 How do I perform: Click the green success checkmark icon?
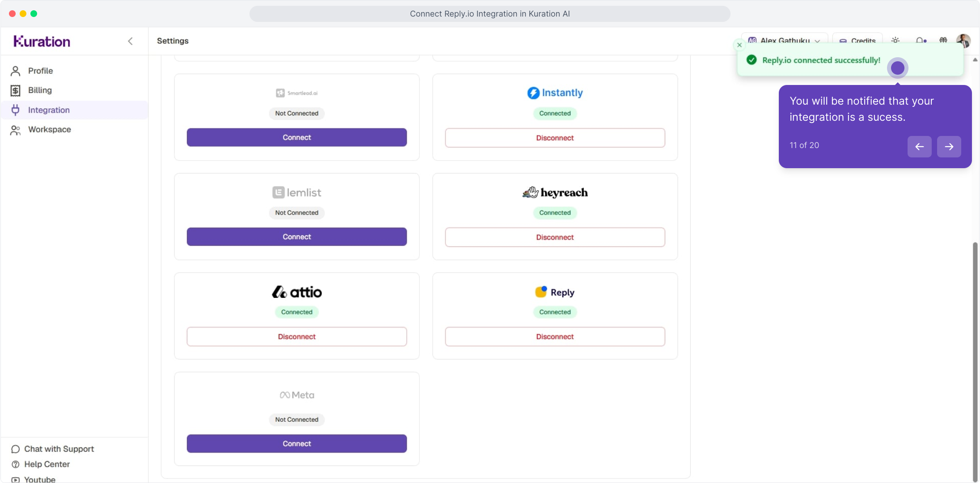[x=752, y=60]
